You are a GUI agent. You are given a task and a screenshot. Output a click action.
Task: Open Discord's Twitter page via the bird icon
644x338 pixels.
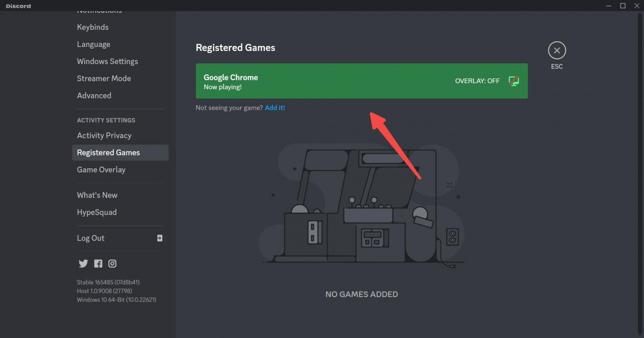click(x=83, y=264)
